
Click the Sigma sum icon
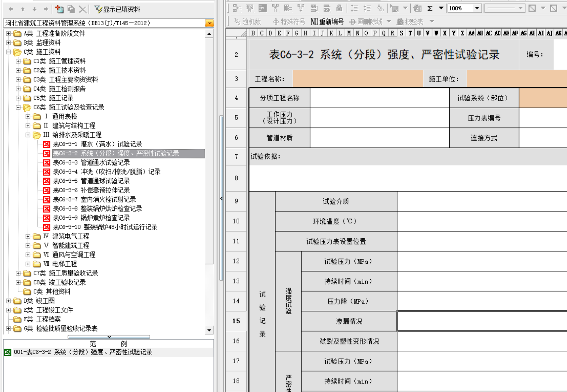[x=430, y=8]
